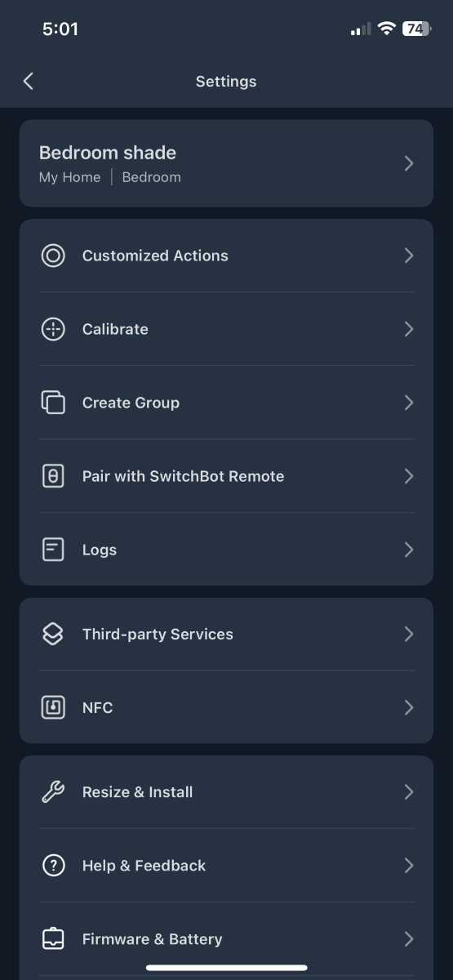
Task: Tap the Firmware & Battery label
Action: (x=152, y=939)
